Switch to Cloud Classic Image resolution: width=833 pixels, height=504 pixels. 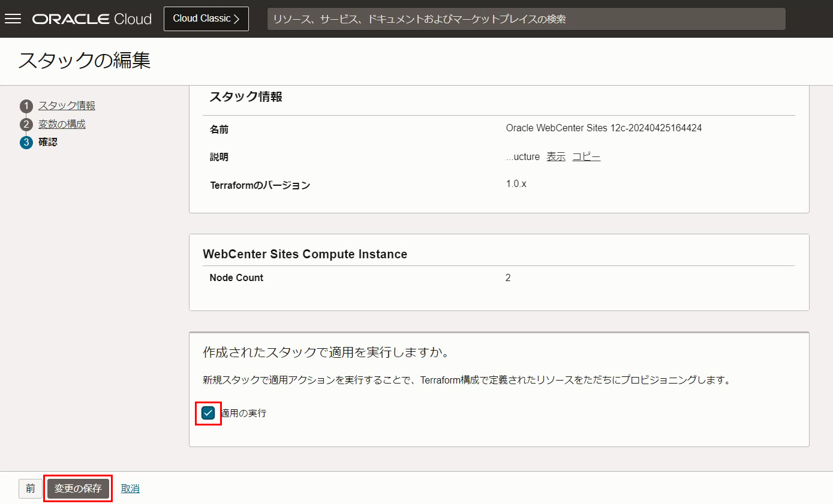coord(206,19)
